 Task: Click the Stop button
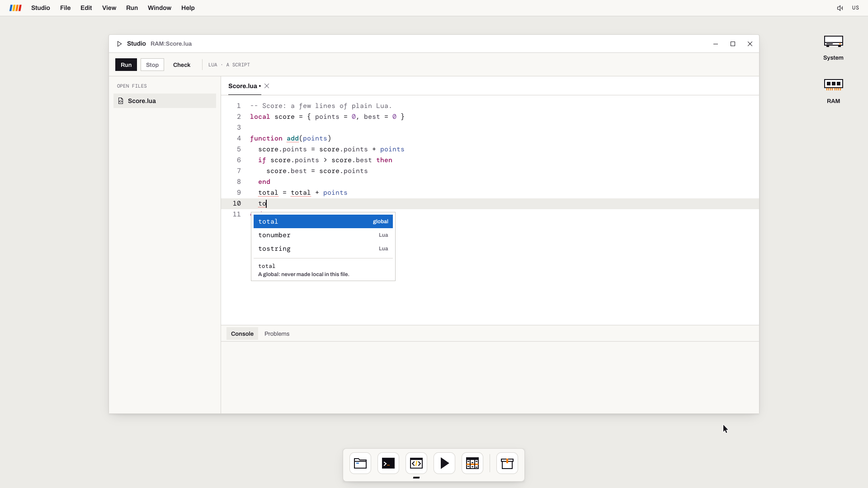point(152,65)
